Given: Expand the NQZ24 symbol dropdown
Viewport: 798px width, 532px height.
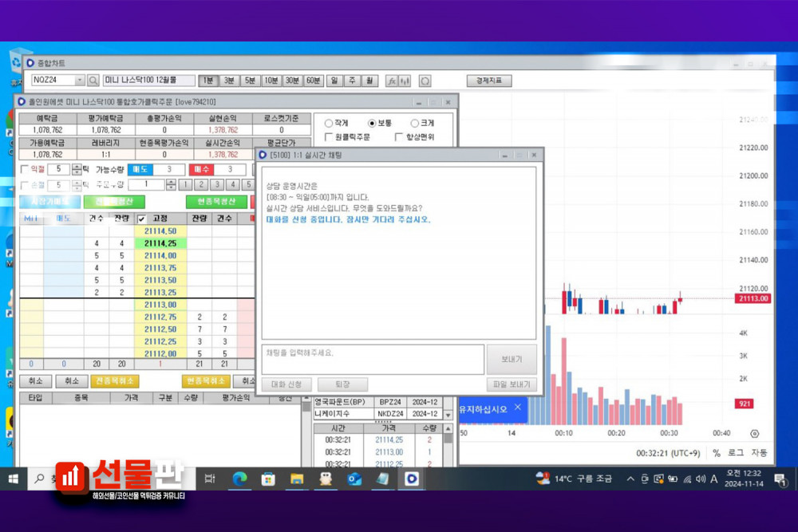Looking at the screenshot, I should 80,81.
